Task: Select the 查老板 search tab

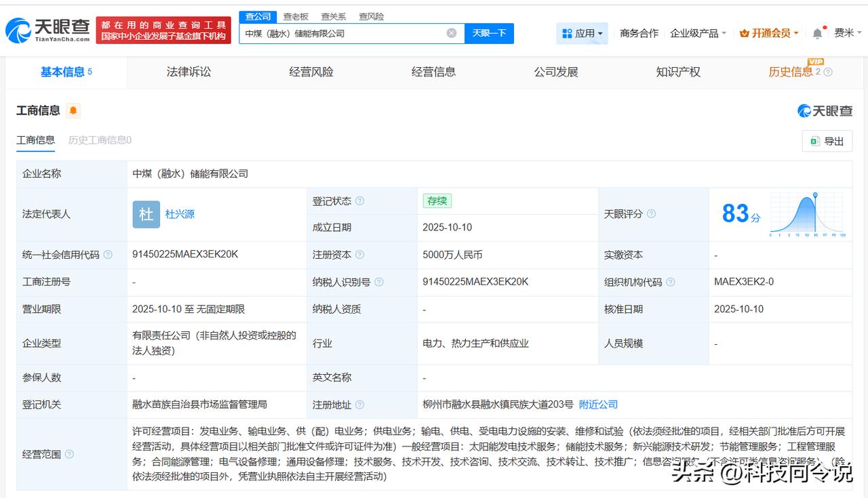Action: pyautogui.click(x=296, y=16)
